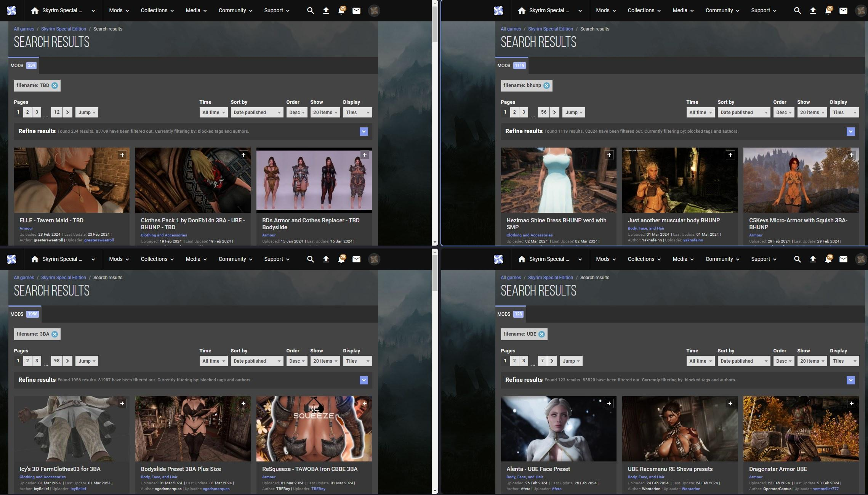
Task: Delete the filename: UBE filter chip
Action: pyautogui.click(x=541, y=334)
